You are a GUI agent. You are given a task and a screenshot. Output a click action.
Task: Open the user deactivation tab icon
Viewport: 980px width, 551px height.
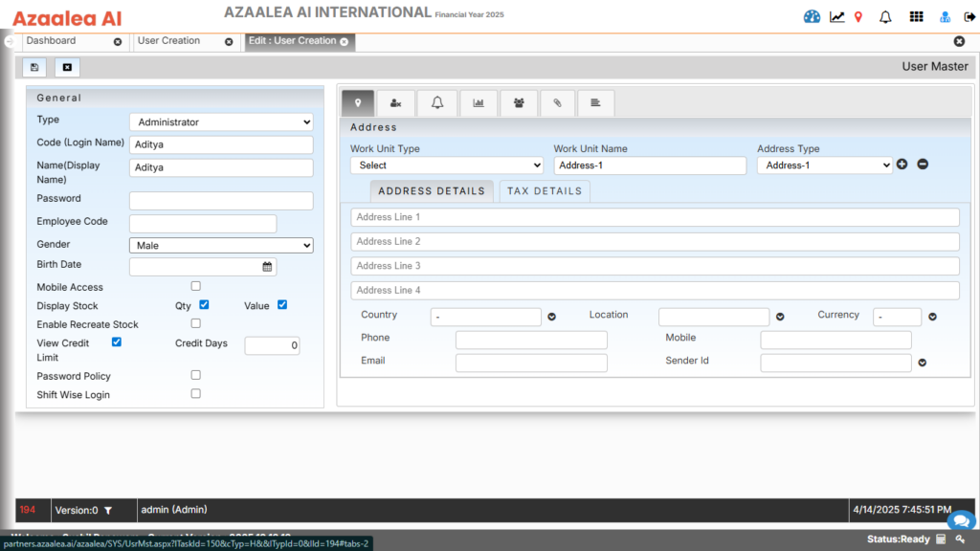[396, 102]
